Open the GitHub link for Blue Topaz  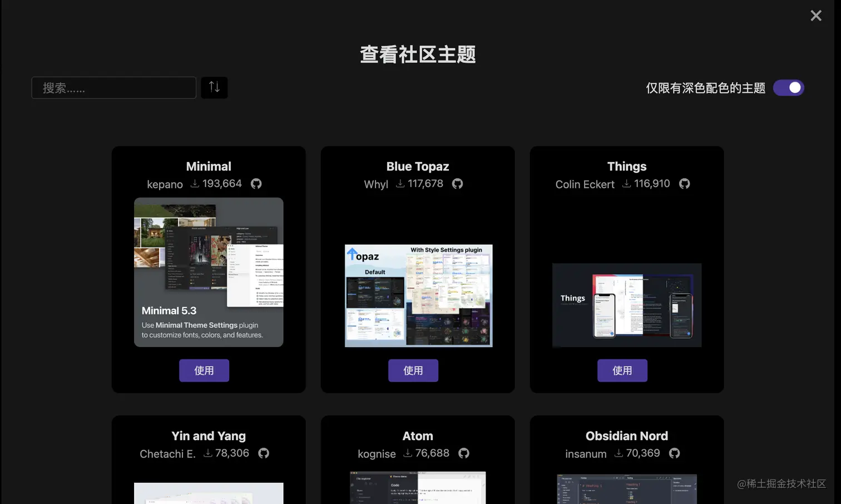tap(457, 184)
